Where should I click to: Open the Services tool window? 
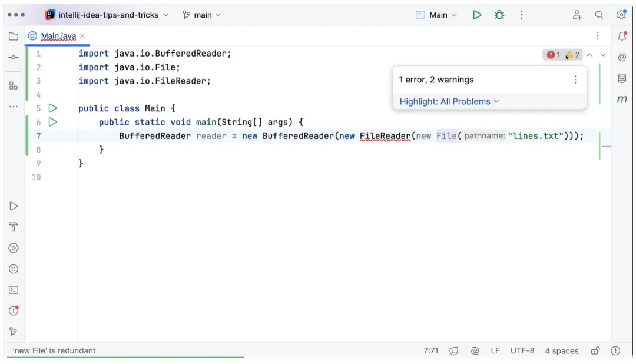[x=14, y=248]
